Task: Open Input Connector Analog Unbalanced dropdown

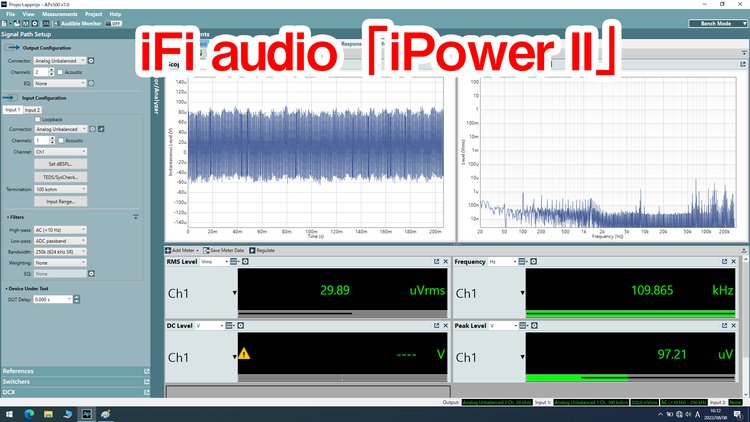Action: click(x=61, y=129)
